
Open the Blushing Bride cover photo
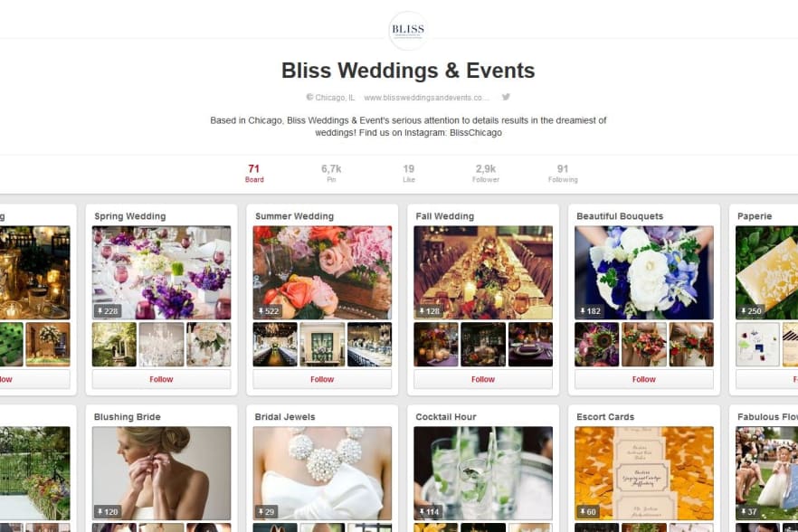coord(161,473)
